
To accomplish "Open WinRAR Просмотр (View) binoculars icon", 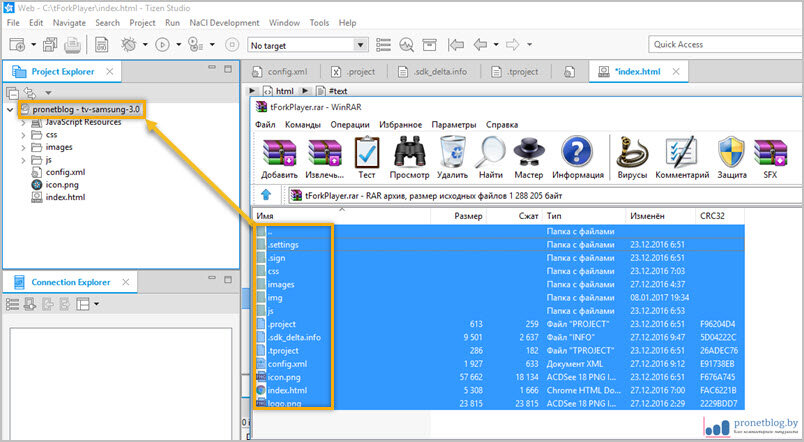I will click(x=409, y=152).
